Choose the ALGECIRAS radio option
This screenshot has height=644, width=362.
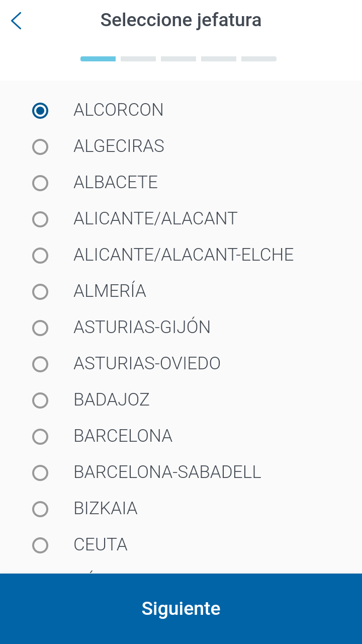(40, 146)
